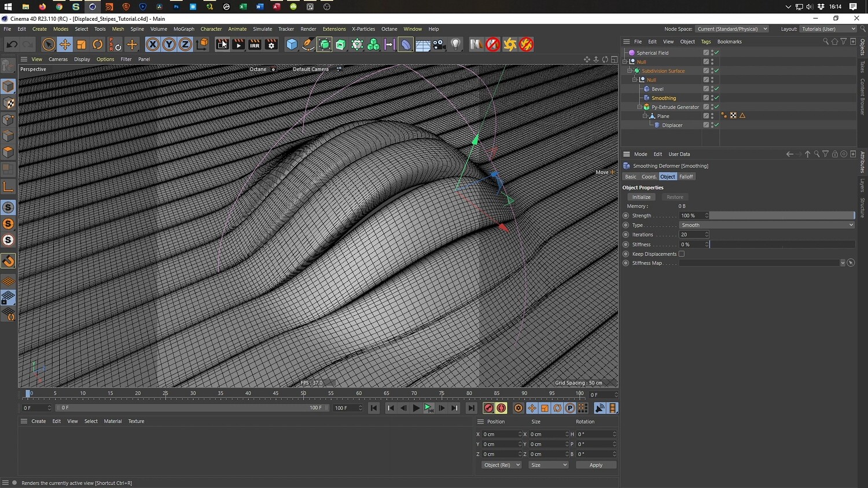The width and height of the screenshot is (868, 488).
Task: Click the Strength slider bar
Action: coord(781,216)
